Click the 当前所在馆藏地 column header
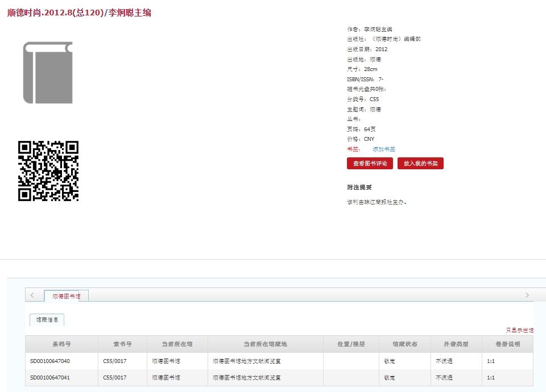This screenshot has height=392, width=546. (x=266, y=344)
